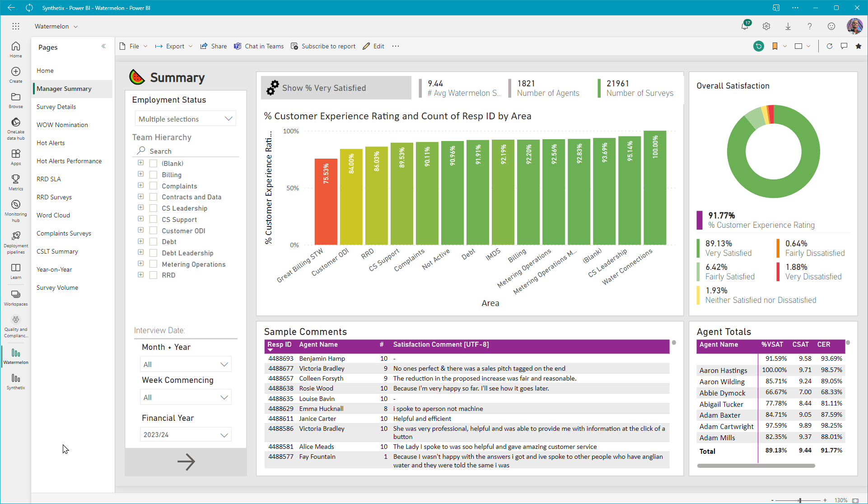The height and width of the screenshot is (504, 868).
Task: Open the Export menu
Action: 174,46
